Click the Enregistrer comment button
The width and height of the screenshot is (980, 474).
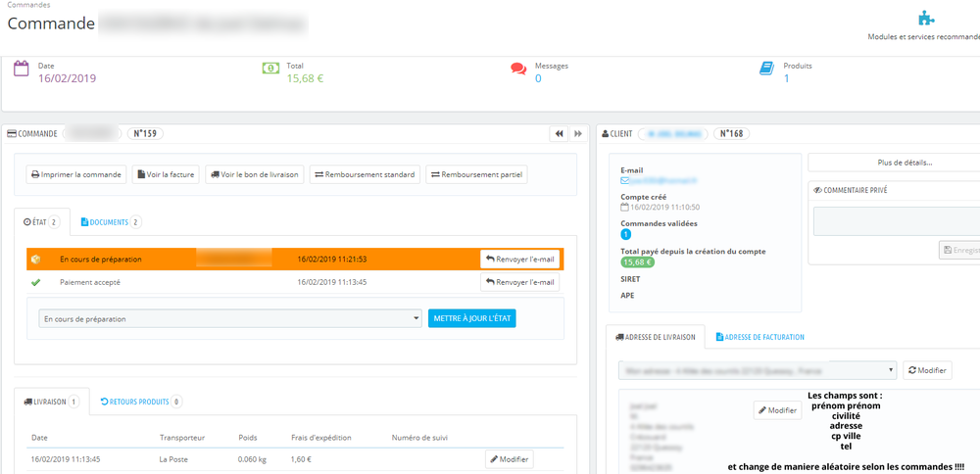pos(960,250)
